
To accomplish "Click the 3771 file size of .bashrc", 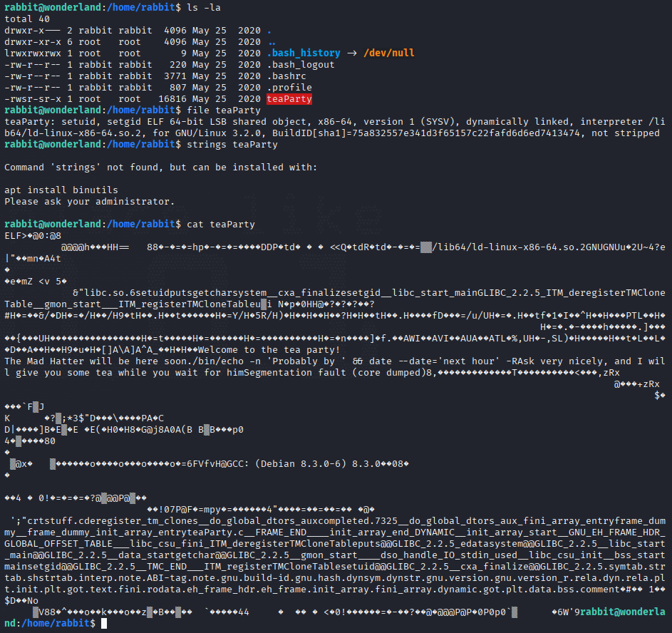I will click(175, 76).
